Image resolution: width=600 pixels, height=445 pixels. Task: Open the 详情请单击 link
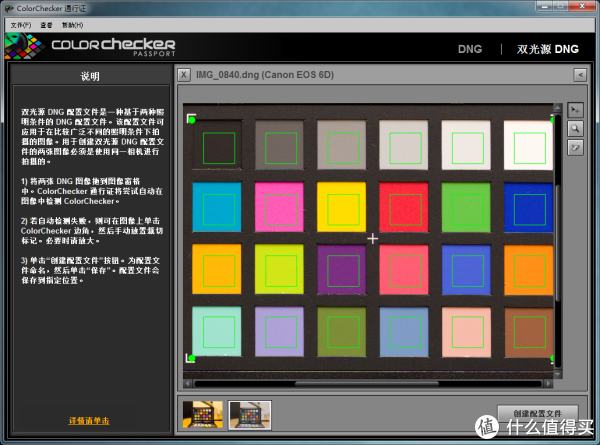pos(89,421)
